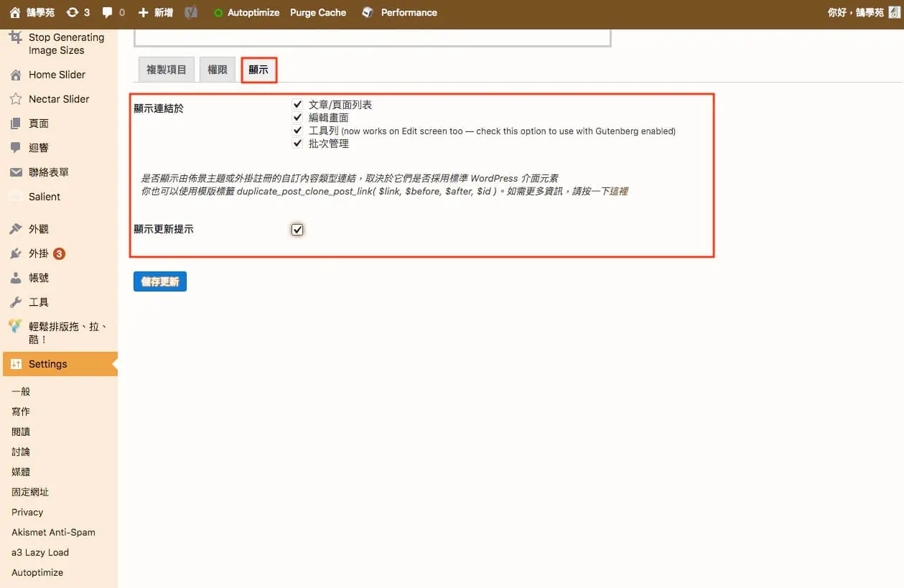
Task: Click the Performance cube icon
Action: (368, 12)
